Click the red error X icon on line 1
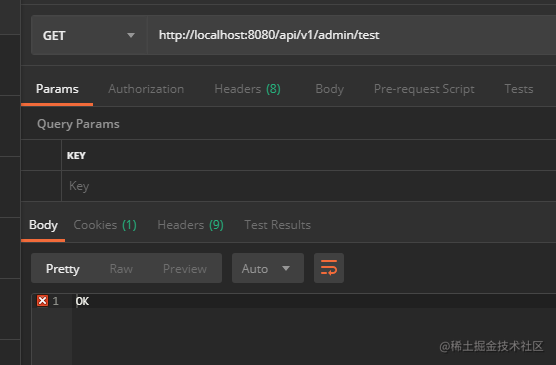 42,301
